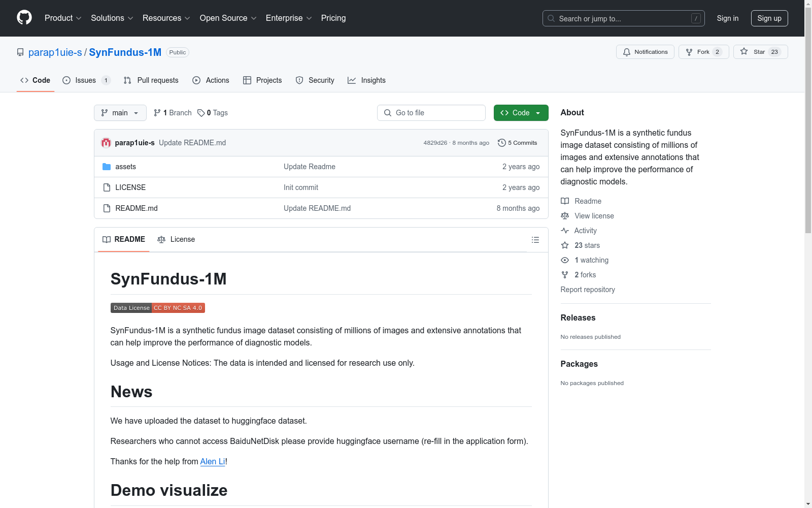The image size is (812, 508).
Task: Open the SynFundus-1M repository name link
Action: click(x=125, y=52)
